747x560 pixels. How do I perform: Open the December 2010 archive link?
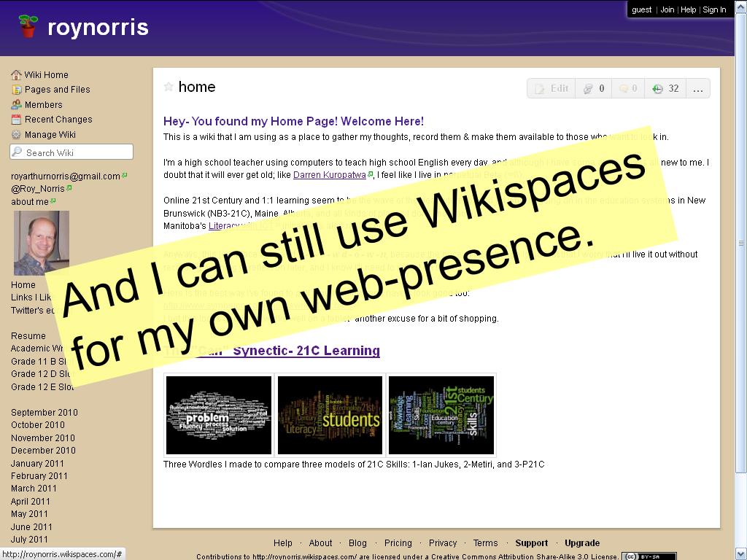(43, 451)
